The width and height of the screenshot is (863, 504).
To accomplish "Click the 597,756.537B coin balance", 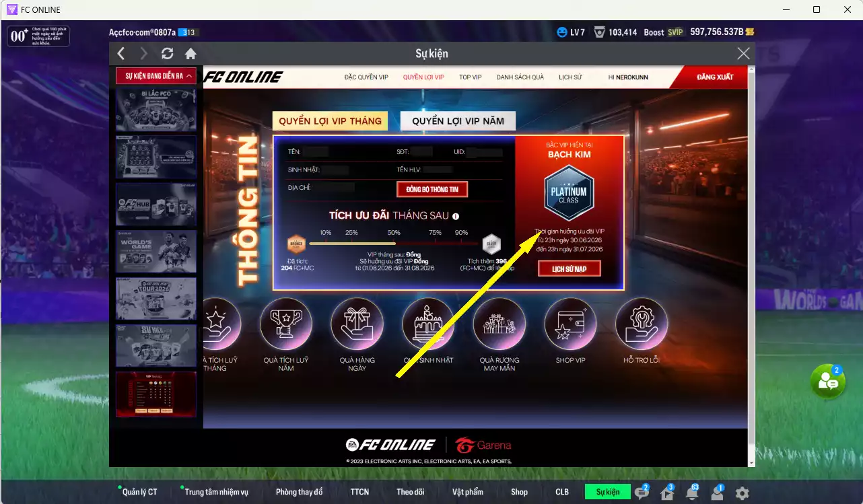I will coord(722,32).
